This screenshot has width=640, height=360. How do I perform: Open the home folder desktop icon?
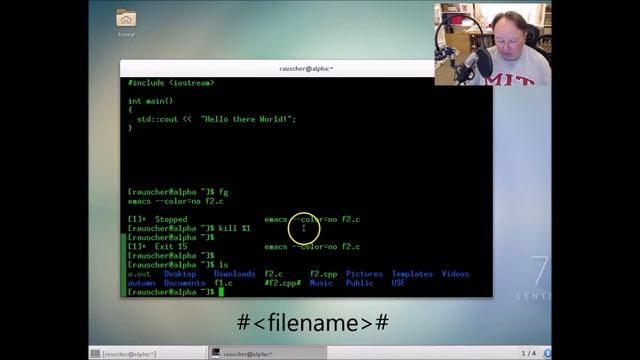tap(126, 23)
